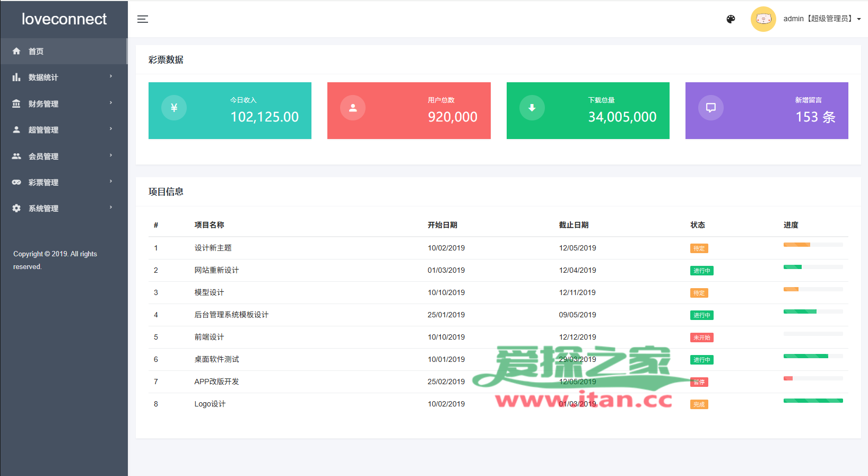Expand the 数据统计 sidebar menu

coord(44,77)
